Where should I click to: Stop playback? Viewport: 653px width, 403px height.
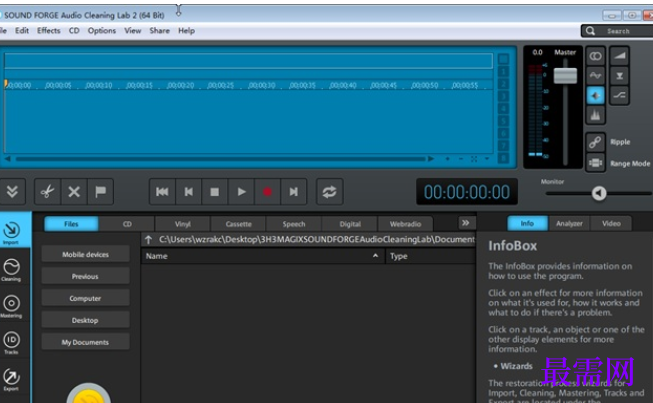(x=215, y=192)
